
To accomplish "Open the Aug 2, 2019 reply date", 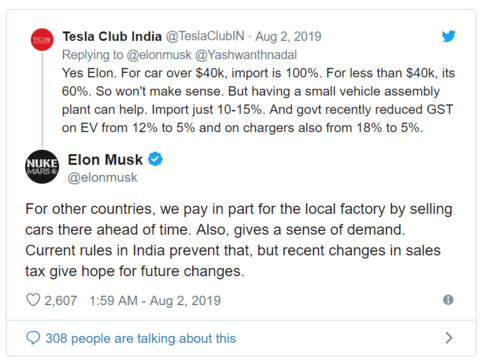I will coord(288,36).
